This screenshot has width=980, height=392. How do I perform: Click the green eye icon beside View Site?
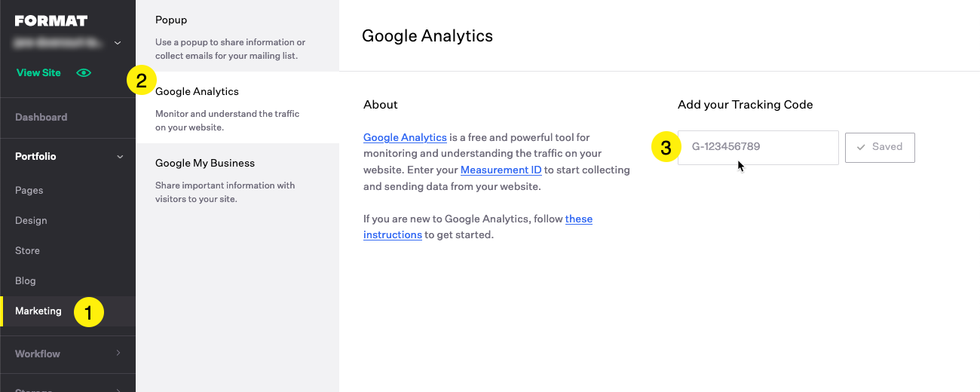click(x=84, y=73)
